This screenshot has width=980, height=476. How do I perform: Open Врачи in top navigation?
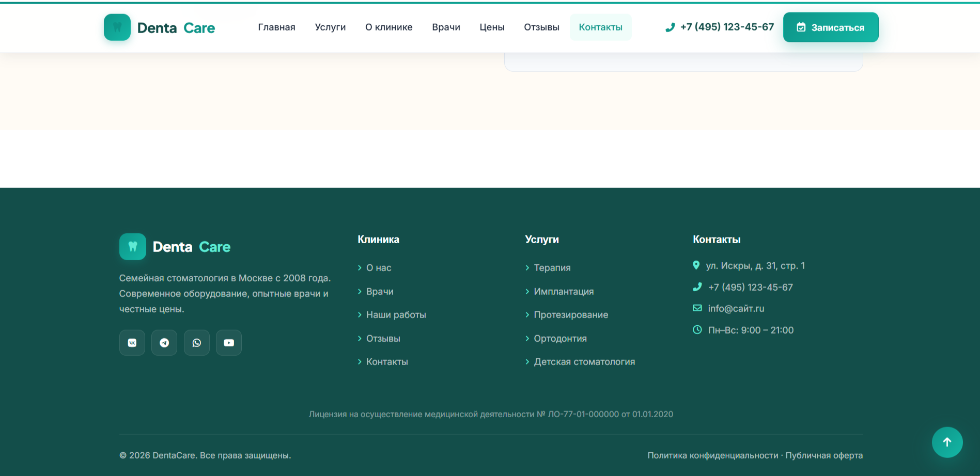pyautogui.click(x=446, y=27)
